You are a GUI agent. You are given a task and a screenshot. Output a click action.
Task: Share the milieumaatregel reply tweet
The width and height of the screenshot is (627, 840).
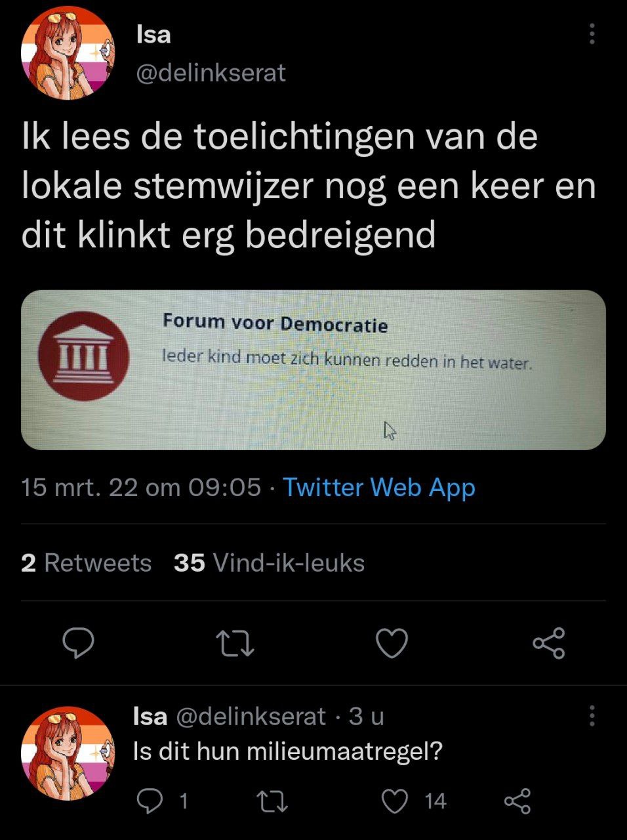(517, 801)
